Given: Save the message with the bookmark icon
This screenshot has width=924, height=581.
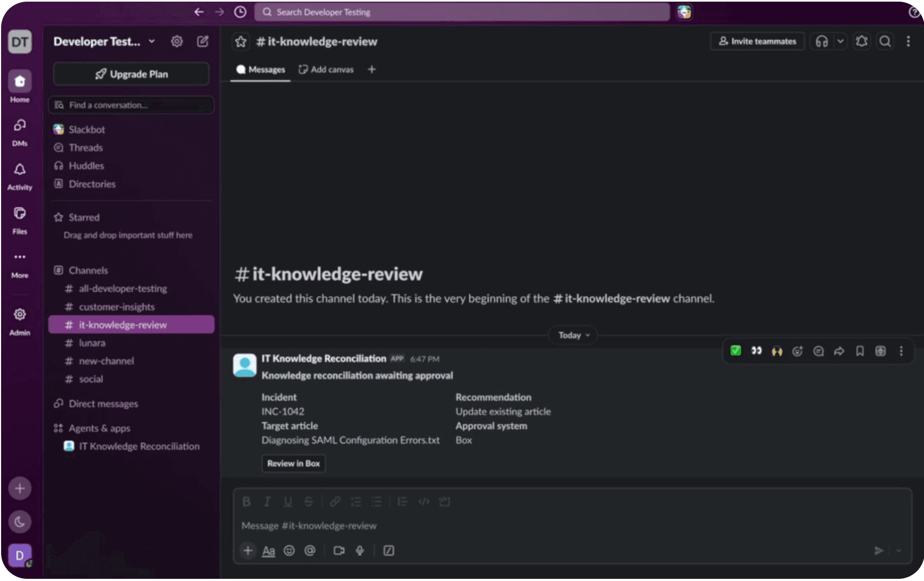Looking at the screenshot, I should tap(860, 351).
